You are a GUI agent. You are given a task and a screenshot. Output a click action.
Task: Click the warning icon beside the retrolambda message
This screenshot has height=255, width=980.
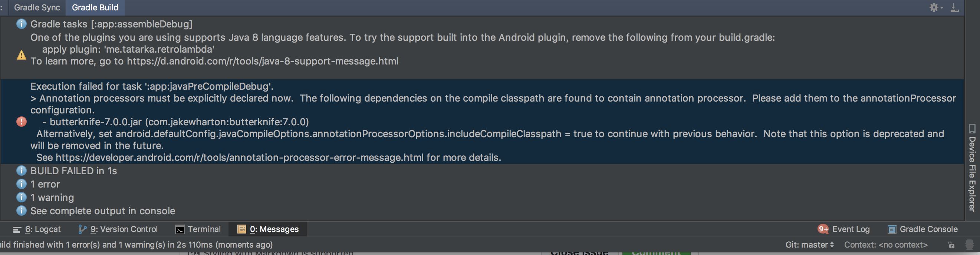pyautogui.click(x=22, y=56)
